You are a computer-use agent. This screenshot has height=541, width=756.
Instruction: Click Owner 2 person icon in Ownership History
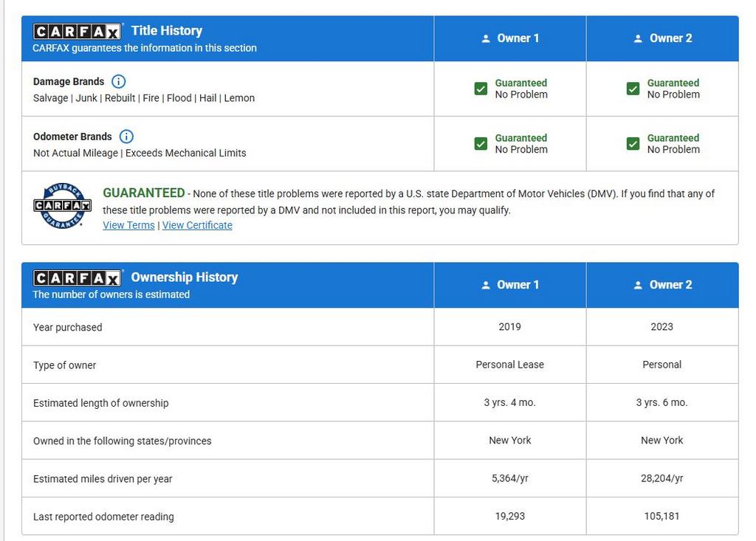pos(638,286)
